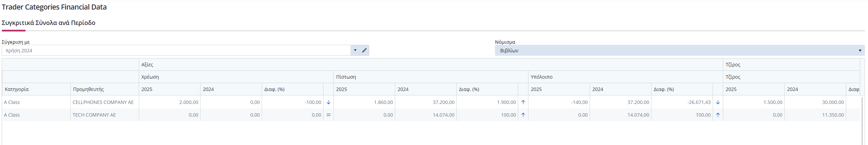Select the TECH COMPANY AE row

[x=431, y=115]
